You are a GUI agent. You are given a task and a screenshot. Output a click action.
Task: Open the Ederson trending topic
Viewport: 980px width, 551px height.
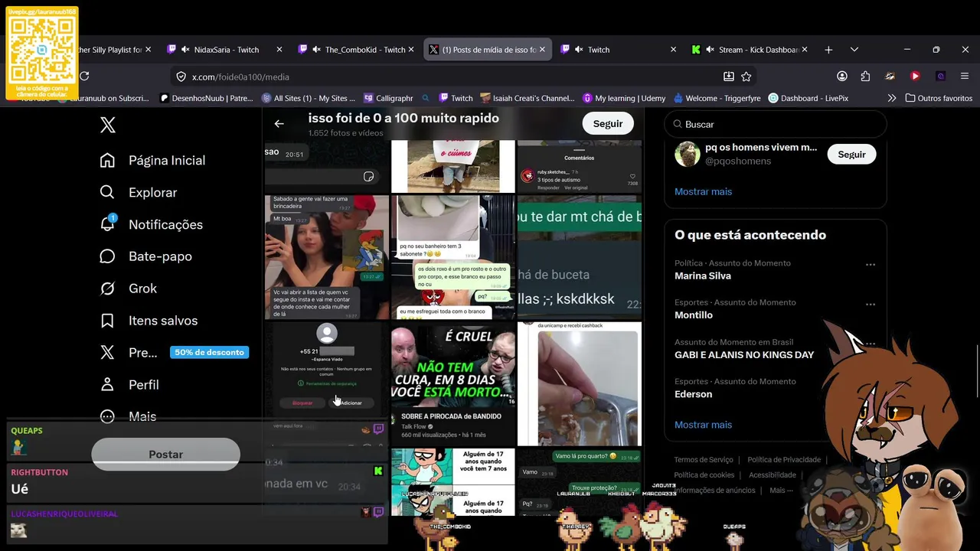[x=775, y=388]
